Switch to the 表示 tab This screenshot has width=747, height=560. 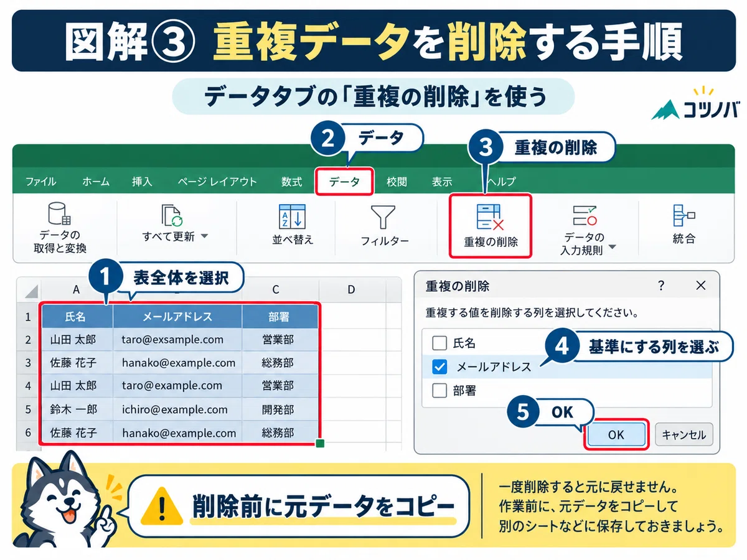tap(442, 182)
